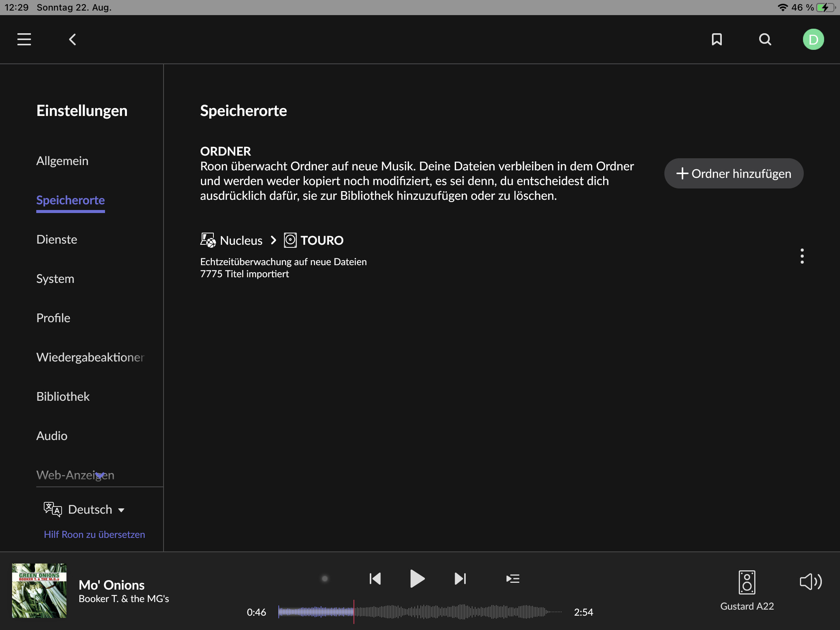840x630 pixels.
Task: Click the signal path dot indicator
Action: click(325, 578)
